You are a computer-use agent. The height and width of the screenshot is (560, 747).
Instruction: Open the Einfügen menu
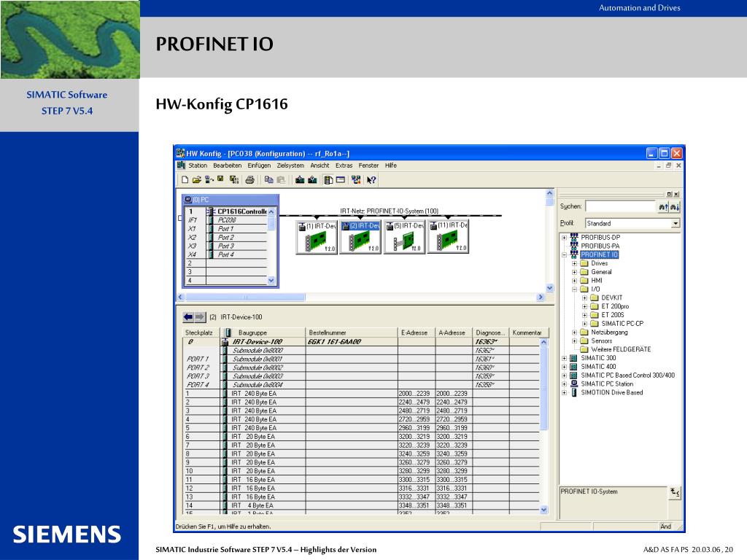pyautogui.click(x=259, y=166)
